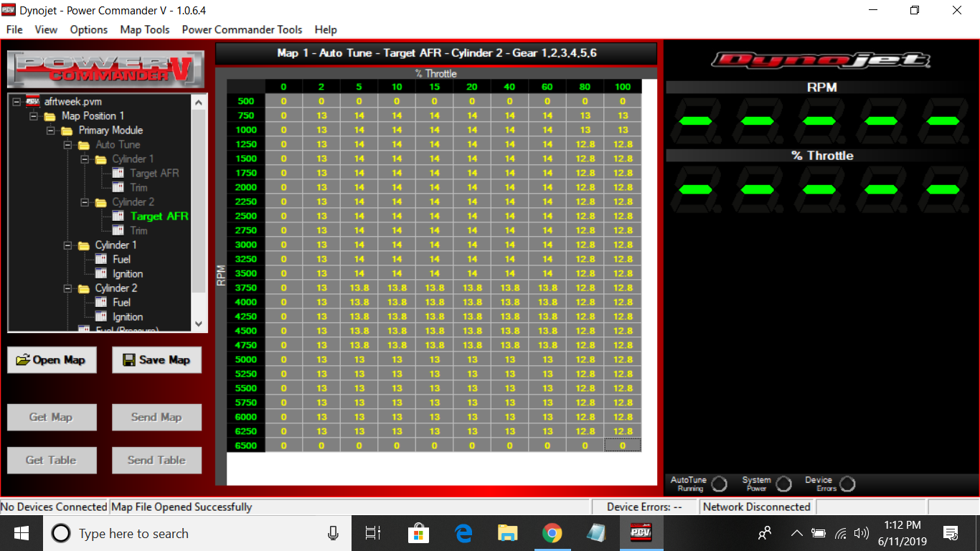Collapse the Primary Module tree node
The image size is (980, 551).
51,130
